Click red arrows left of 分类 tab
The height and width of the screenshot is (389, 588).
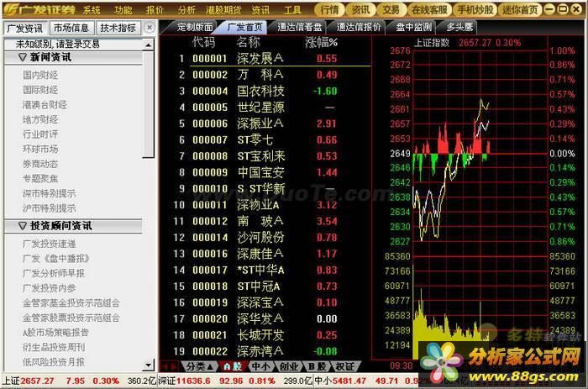click(x=169, y=366)
